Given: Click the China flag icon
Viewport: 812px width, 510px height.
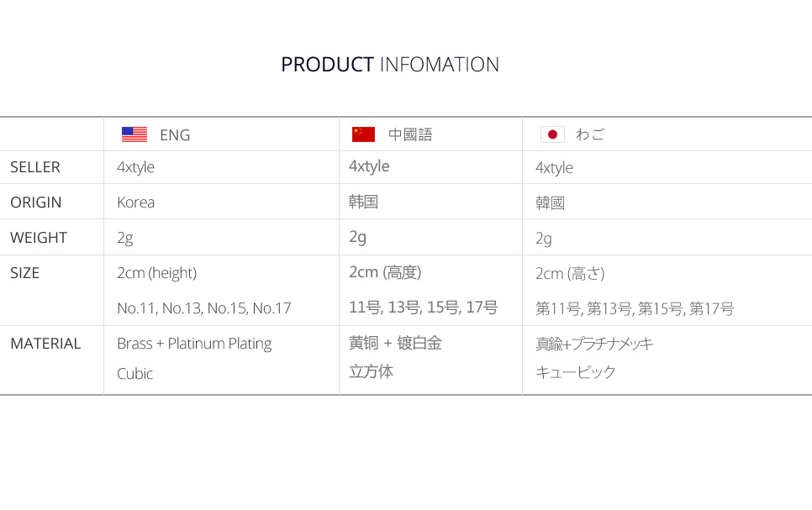Looking at the screenshot, I should click(363, 134).
